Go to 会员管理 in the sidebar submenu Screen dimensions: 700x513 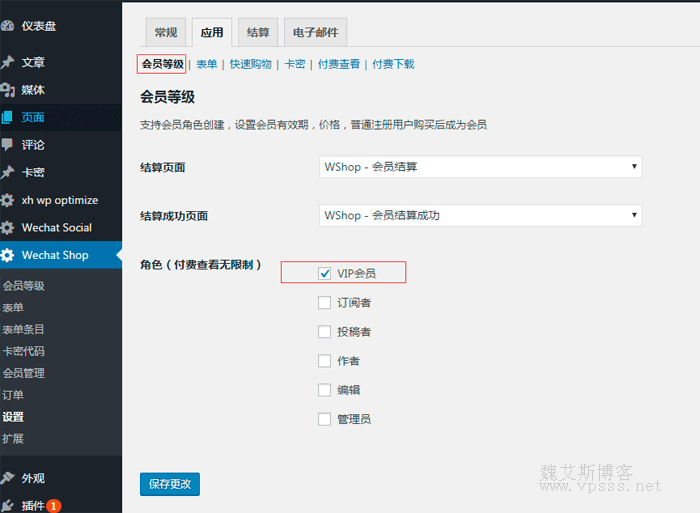coord(23,373)
